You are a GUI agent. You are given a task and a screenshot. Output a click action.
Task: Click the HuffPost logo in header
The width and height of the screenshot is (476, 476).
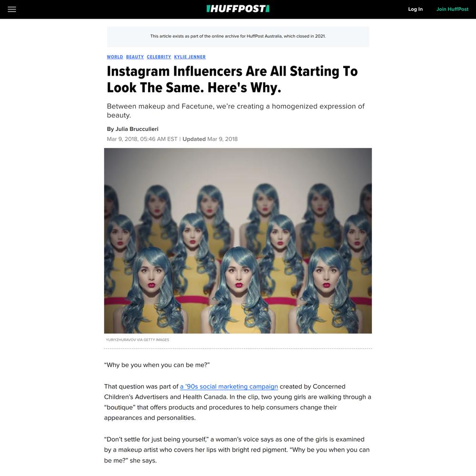[238, 9]
